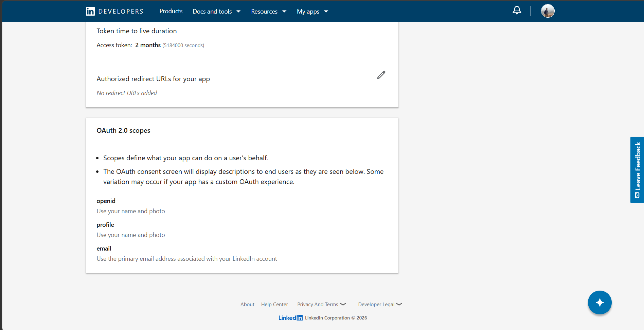
Task: Open the Products menu item
Action: [171, 11]
